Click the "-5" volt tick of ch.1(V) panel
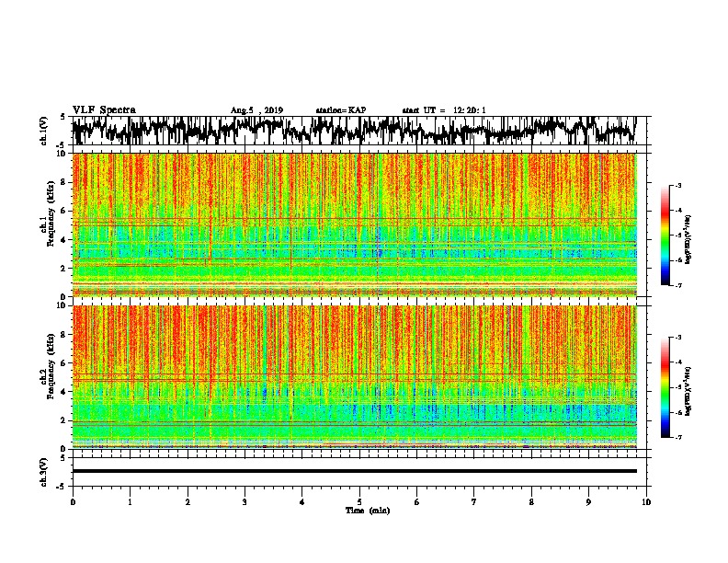Image resolution: width=728 pixels, height=563 pixels. click(x=62, y=145)
